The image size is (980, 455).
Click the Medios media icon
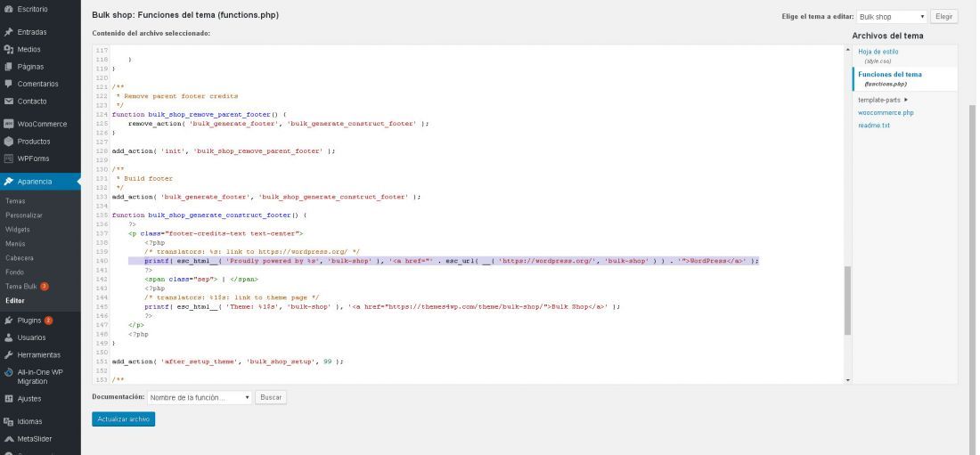(8, 49)
